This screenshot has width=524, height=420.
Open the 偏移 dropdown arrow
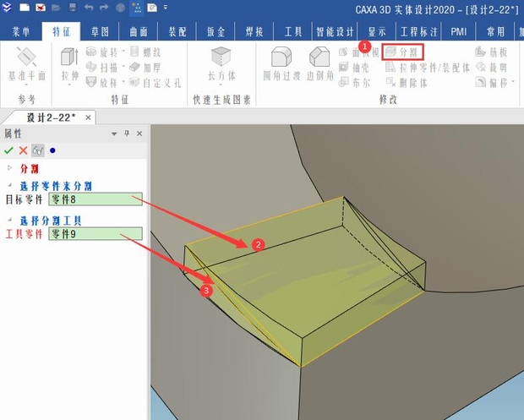point(513,82)
